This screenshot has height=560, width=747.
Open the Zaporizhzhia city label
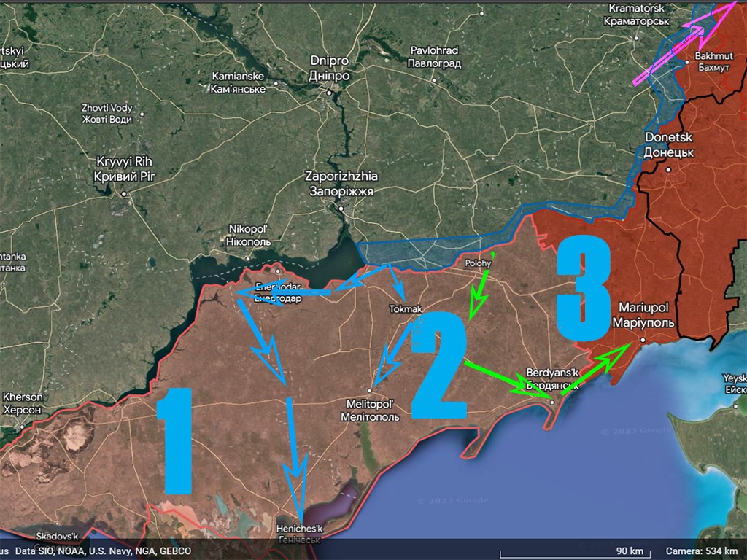[340, 183]
